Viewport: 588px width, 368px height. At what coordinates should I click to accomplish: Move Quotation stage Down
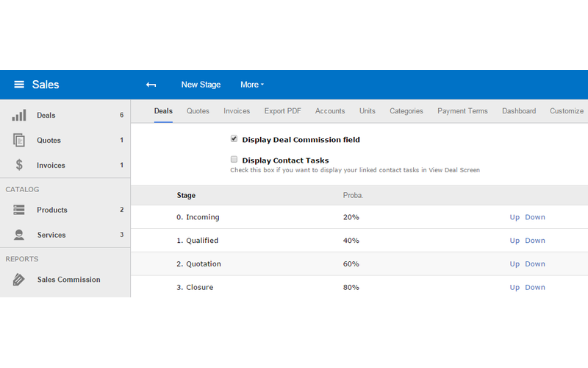[535, 264]
